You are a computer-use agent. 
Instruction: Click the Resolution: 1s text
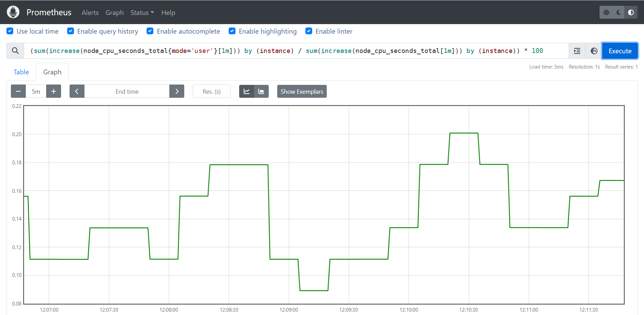[x=584, y=67]
